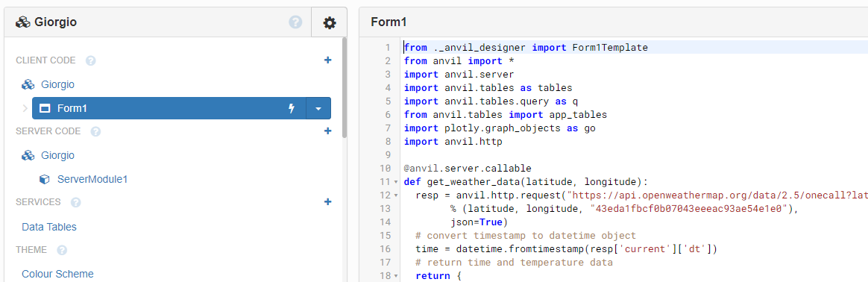
Task: Click line number 10 in gutter
Action: click(386, 169)
